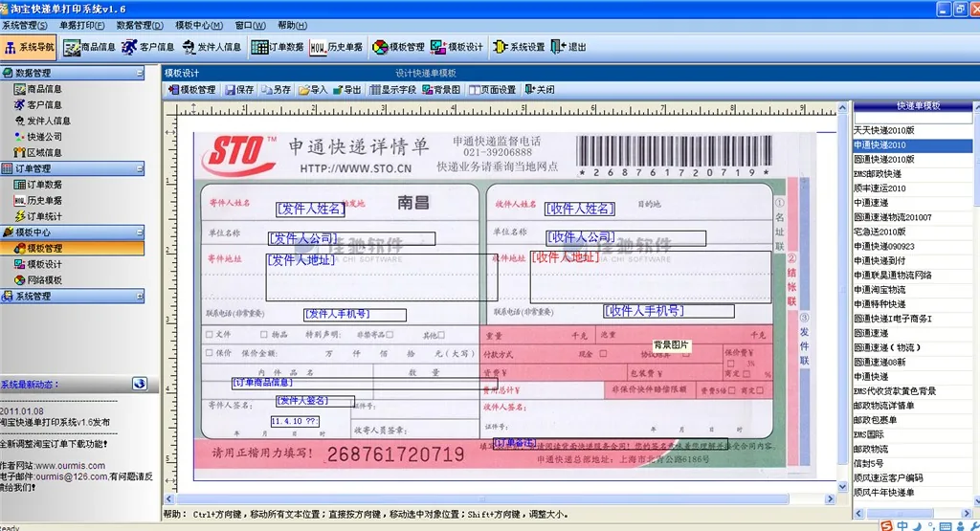Image resolution: width=980 pixels, height=531 pixels.
Task: Select the [收件人地址] field box
Action: 651,277
